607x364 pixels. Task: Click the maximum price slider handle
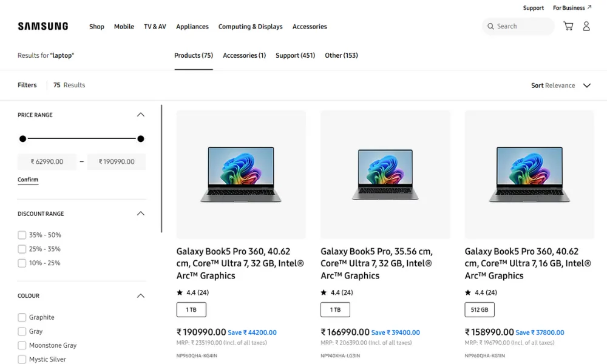point(141,139)
